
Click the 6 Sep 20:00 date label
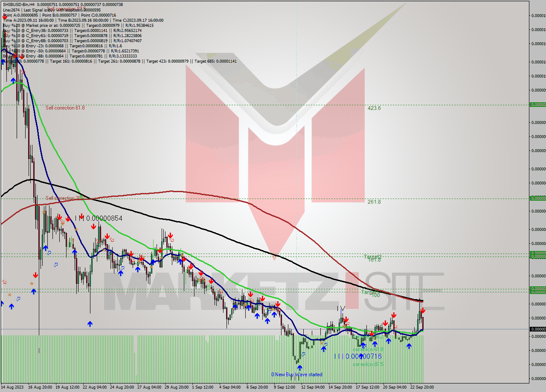(257, 387)
